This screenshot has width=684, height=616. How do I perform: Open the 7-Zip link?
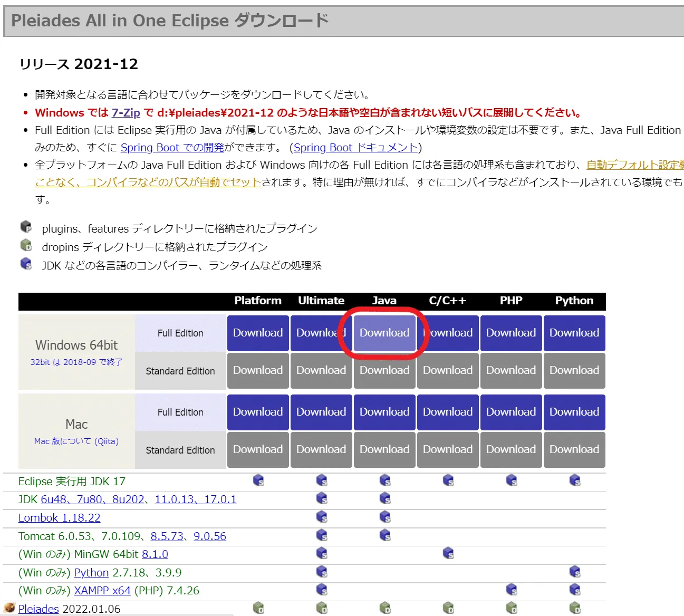[x=126, y=112]
